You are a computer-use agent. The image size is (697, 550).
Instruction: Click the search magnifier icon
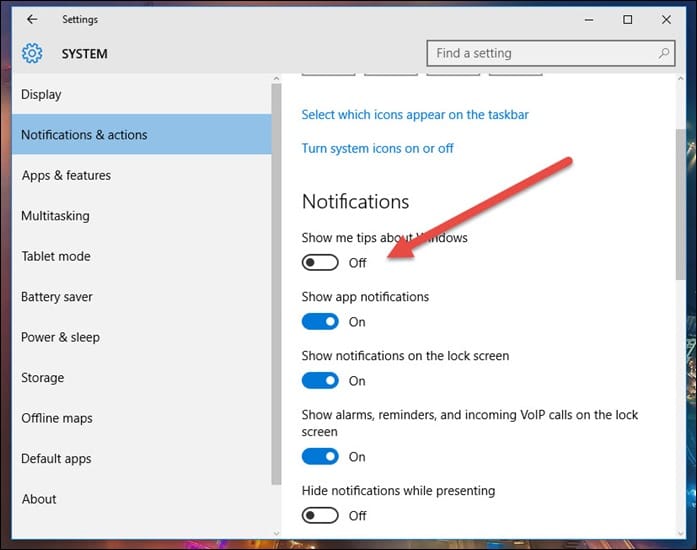(664, 53)
